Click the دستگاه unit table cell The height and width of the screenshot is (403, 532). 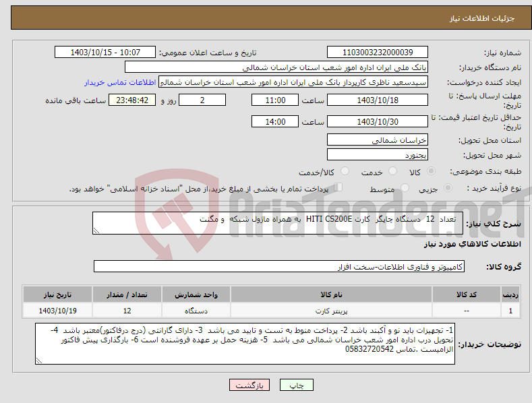click(x=196, y=311)
